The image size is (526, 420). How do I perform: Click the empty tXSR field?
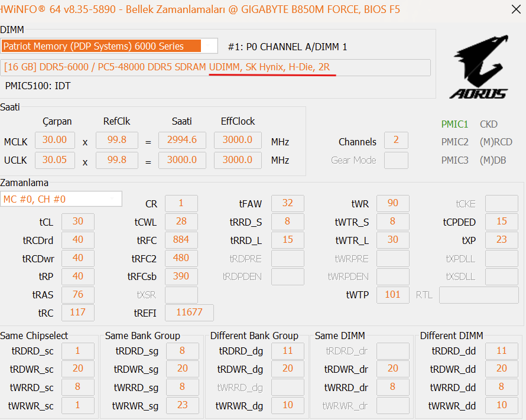(x=181, y=295)
